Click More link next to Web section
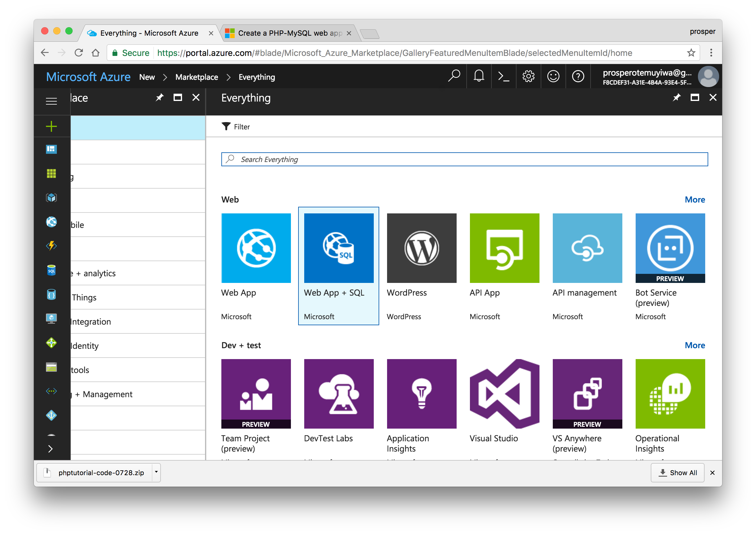Viewport: 756px width, 535px height. [x=694, y=199]
